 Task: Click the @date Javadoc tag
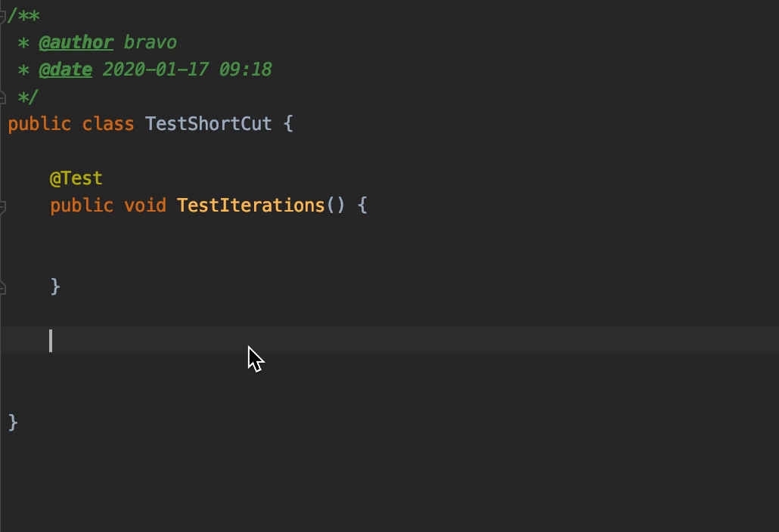[65, 70]
